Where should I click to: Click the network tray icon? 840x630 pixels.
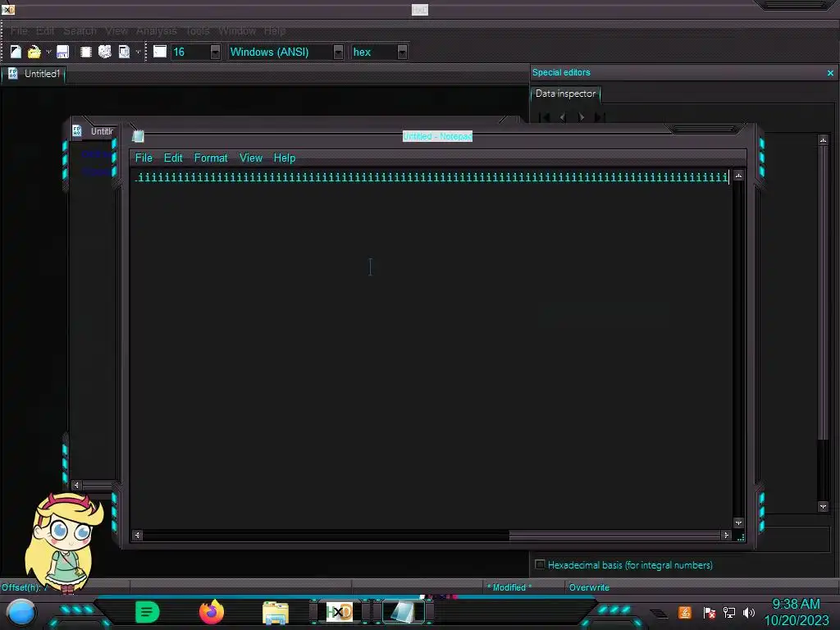pyautogui.click(x=729, y=612)
